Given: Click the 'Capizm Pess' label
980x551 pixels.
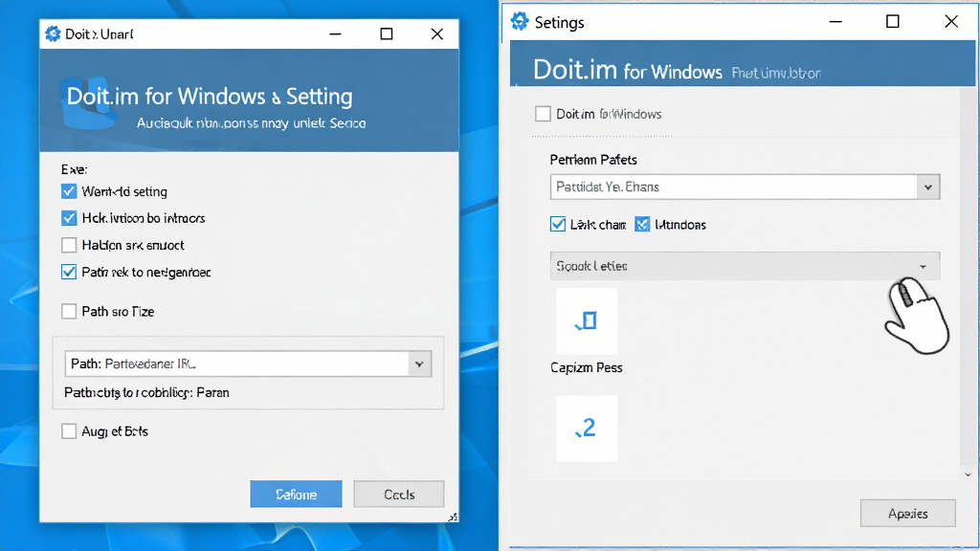Looking at the screenshot, I should (587, 367).
